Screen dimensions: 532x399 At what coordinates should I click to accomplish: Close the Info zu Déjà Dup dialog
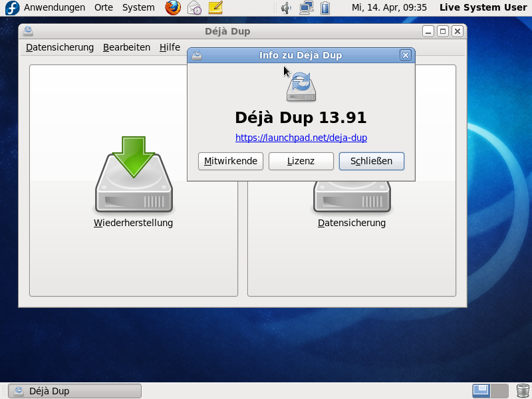[x=406, y=55]
